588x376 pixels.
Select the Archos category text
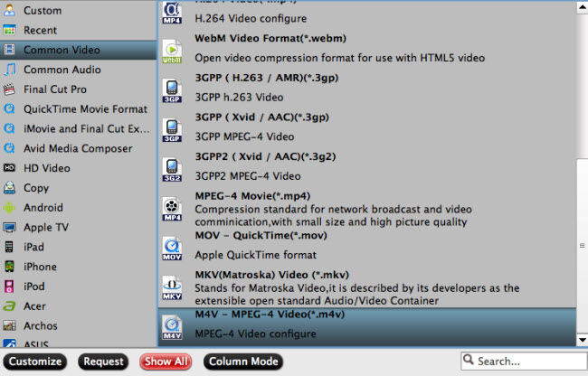pyautogui.click(x=41, y=325)
